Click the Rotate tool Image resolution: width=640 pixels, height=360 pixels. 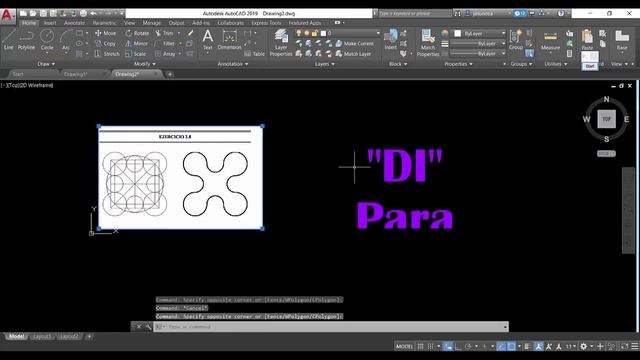tap(137, 33)
